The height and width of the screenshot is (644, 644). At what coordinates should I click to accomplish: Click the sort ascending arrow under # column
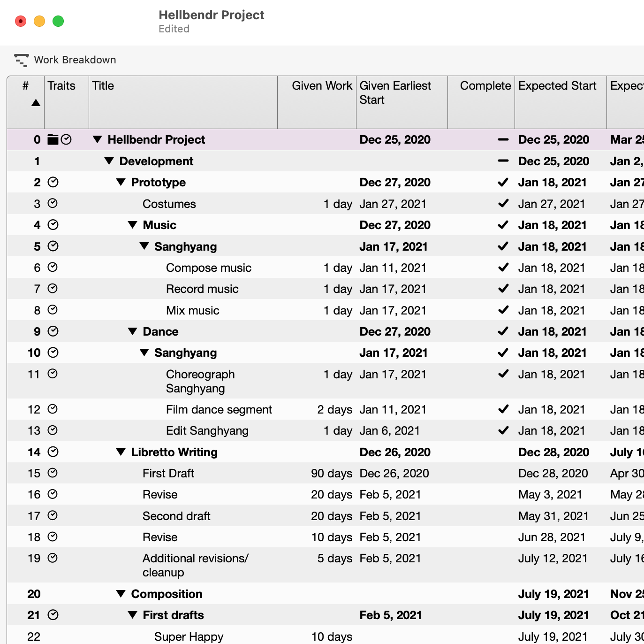[36, 103]
